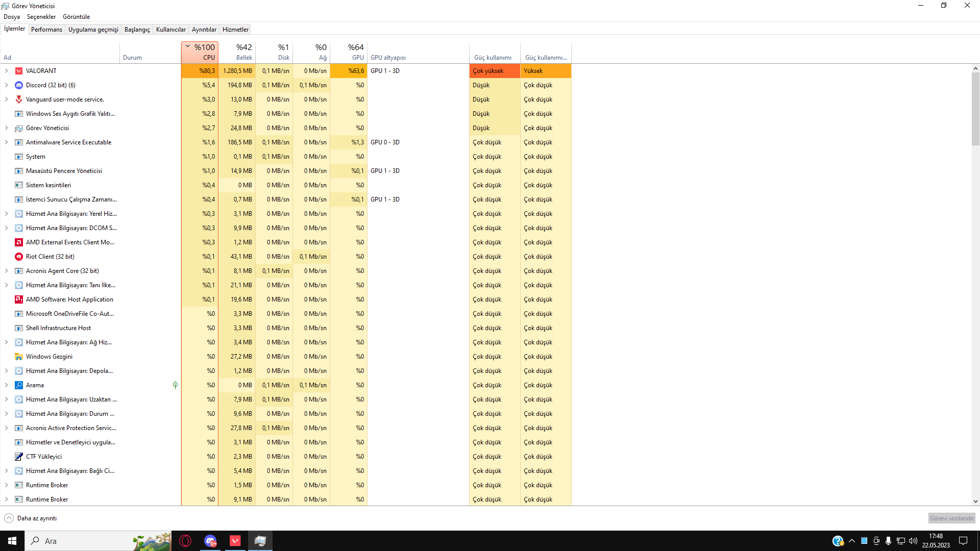Click the Görevi sonlandır button
980x551 pixels.
pos(951,518)
